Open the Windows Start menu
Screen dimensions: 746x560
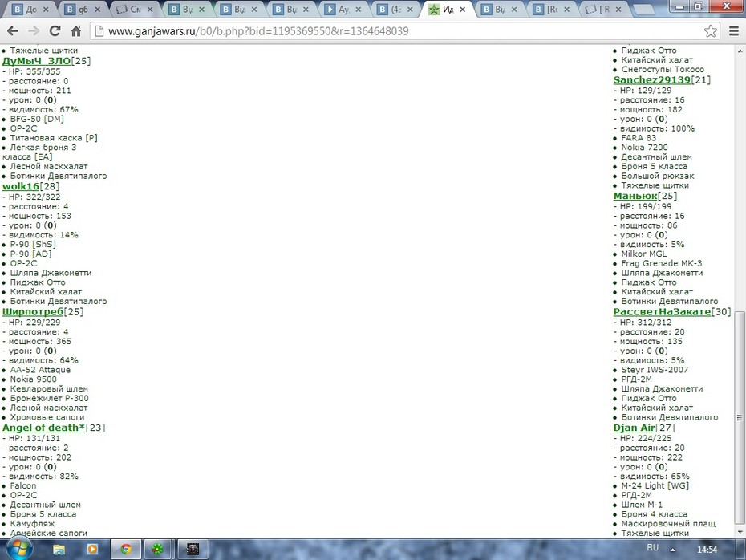click(19, 550)
